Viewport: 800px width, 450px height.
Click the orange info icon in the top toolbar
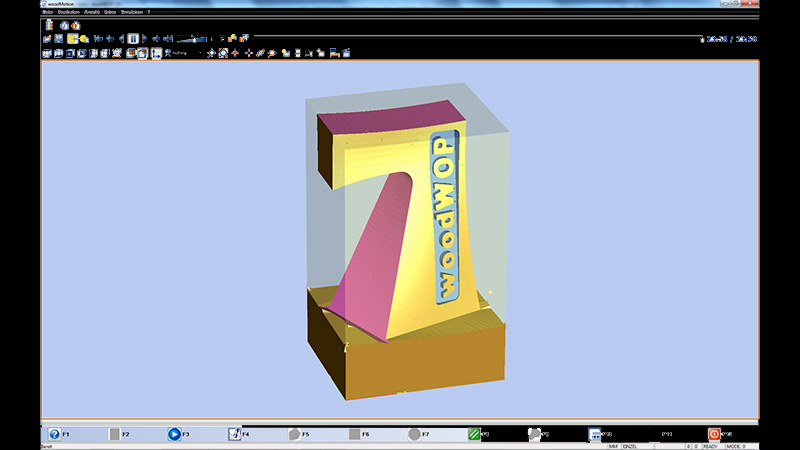coord(75,25)
